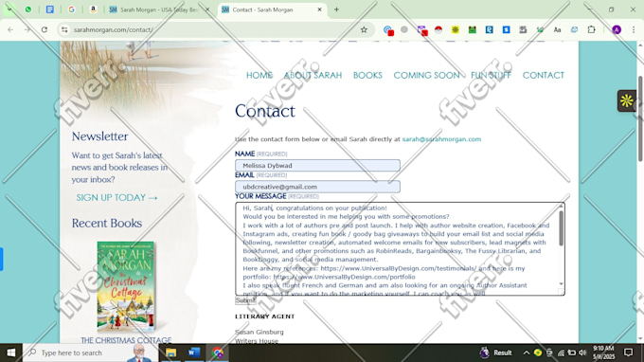Click the Name field containing Melissa Dybwad
644x362 pixels.
point(317,165)
